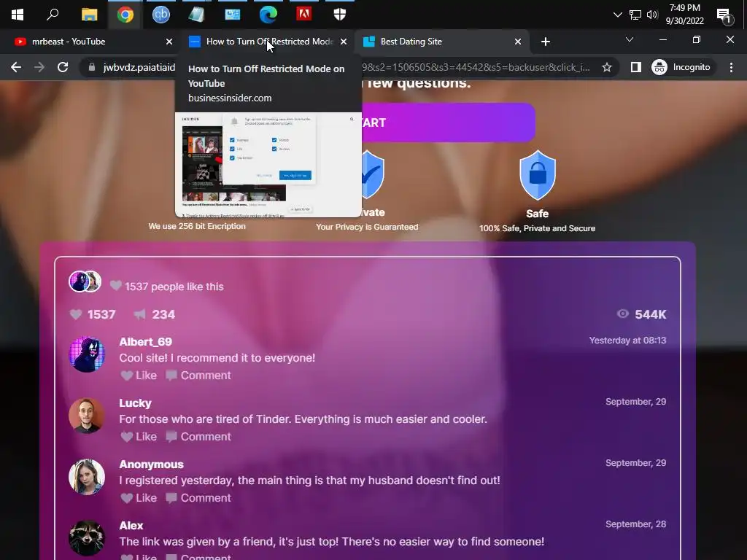This screenshot has width=747, height=560.
Task: Click 'We use 256 bit Encription' text
Action: point(197,226)
